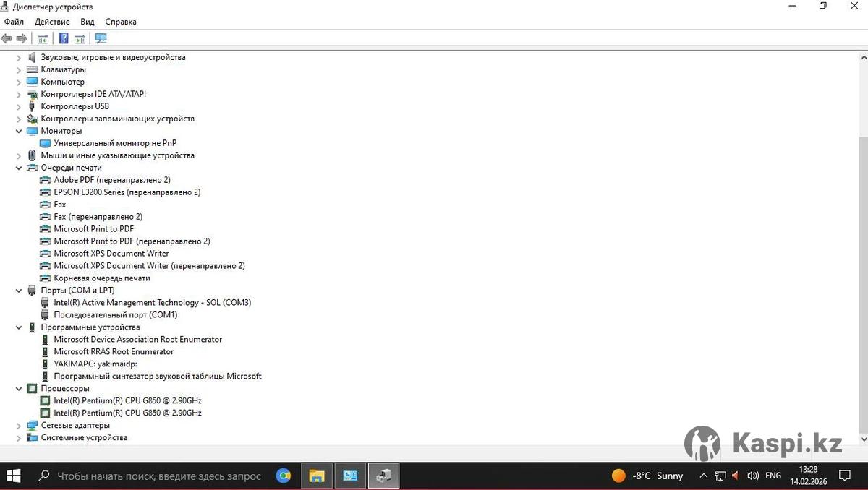The width and height of the screenshot is (868, 490).
Task: Click the Forward arrow in the toolbar
Action: (x=22, y=38)
